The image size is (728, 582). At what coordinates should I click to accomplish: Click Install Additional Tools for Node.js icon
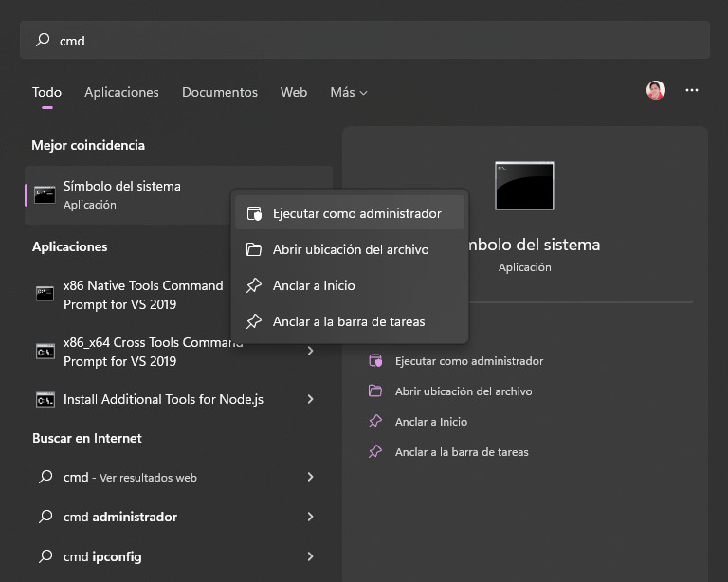tap(45, 399)
